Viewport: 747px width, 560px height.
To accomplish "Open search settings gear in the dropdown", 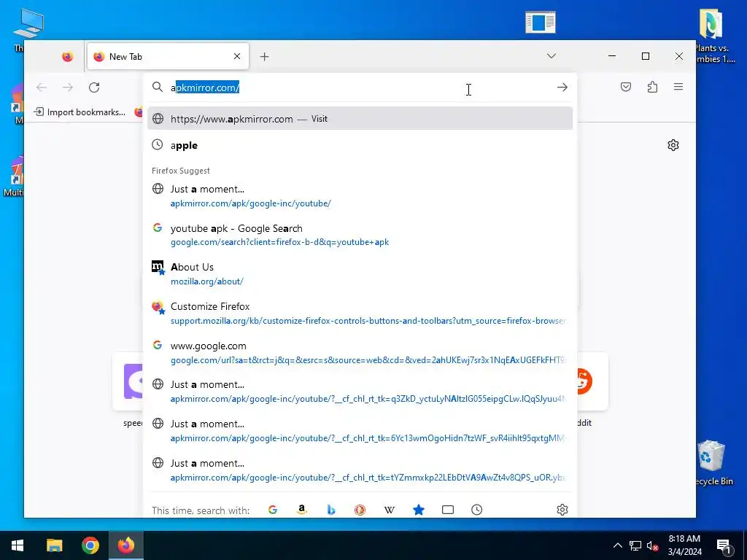I will coord(562,510).
